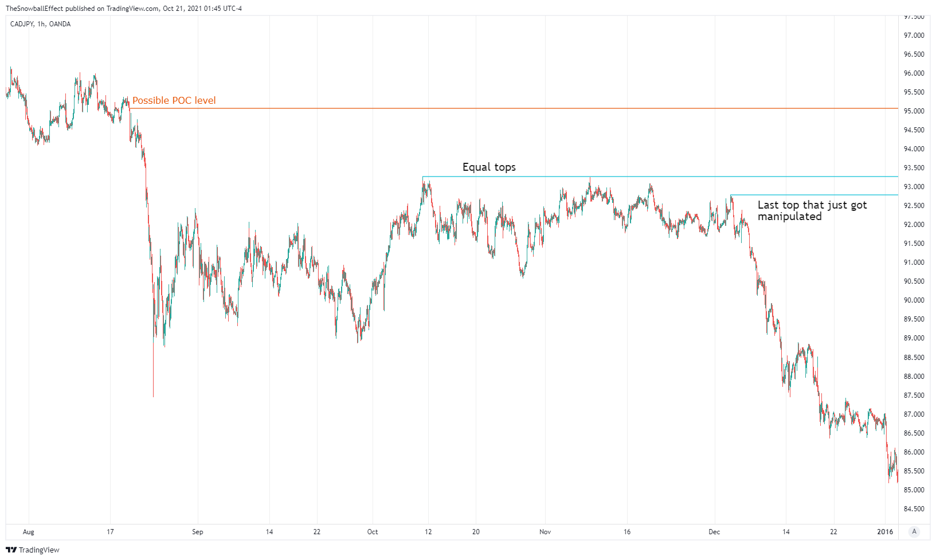The image size is (936, 560).
Task: Click the 97.000 price axis label
Action: click(x=914, y=36)
